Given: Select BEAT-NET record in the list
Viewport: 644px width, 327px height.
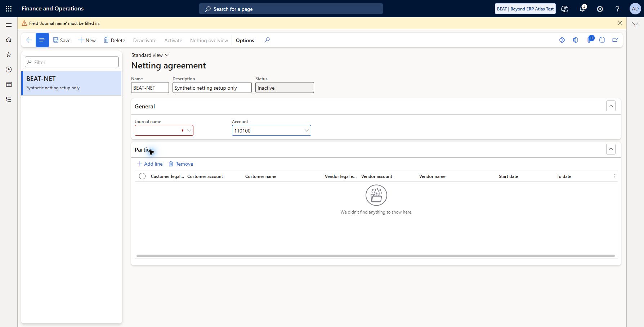Looking at the screenshot, I should (72, 83).
